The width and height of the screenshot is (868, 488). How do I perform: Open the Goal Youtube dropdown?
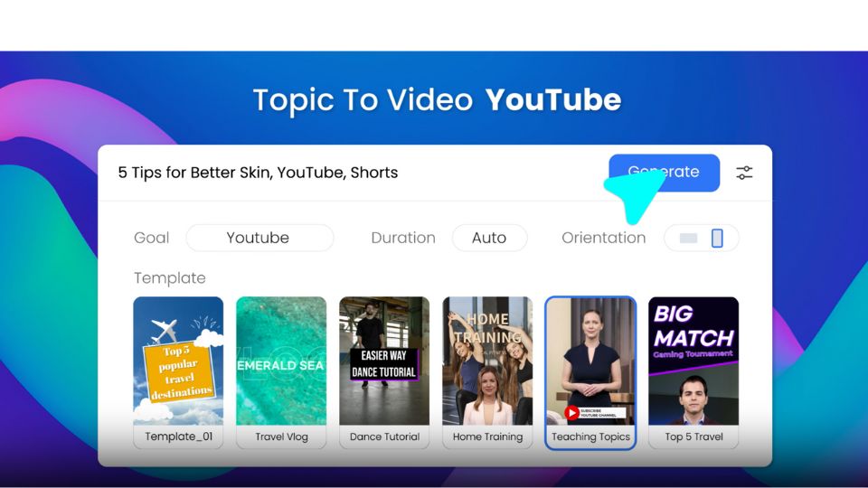point(259,238)
